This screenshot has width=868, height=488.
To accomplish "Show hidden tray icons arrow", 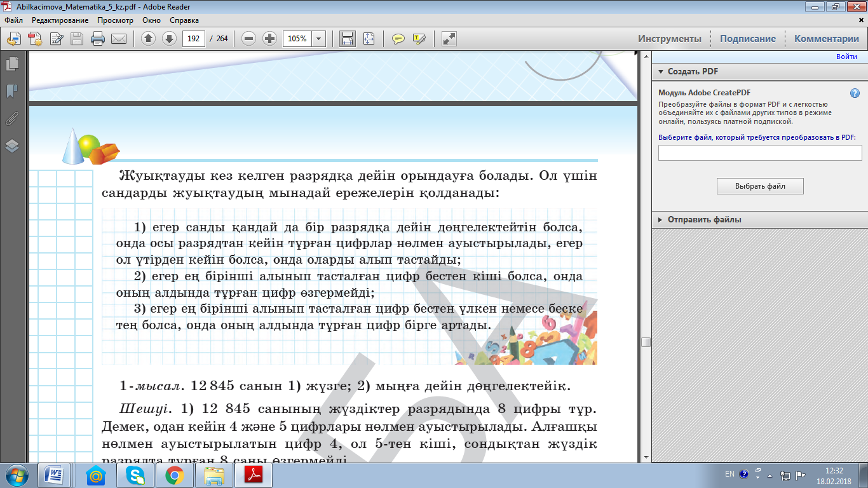I will (770, 475).
